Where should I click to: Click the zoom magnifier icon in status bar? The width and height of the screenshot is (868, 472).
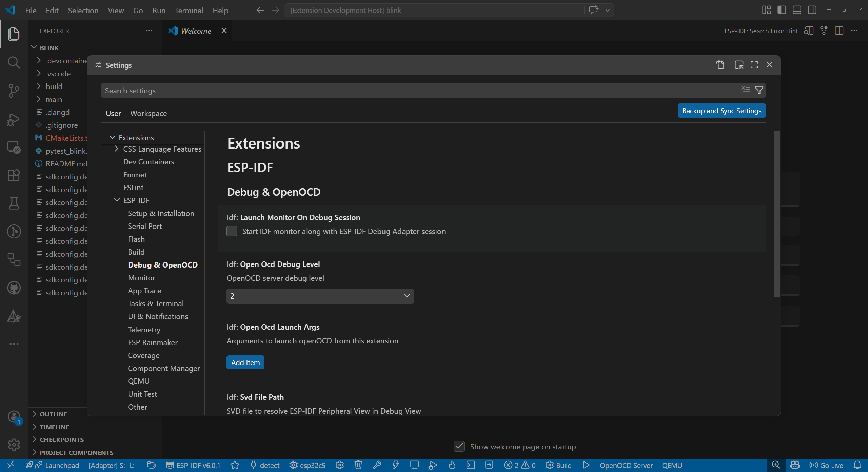click(776, 465)
